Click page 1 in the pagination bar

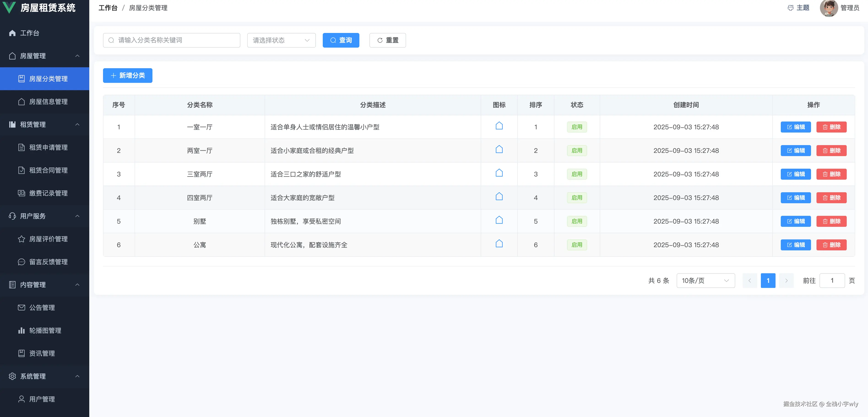[x=768, y=280]
